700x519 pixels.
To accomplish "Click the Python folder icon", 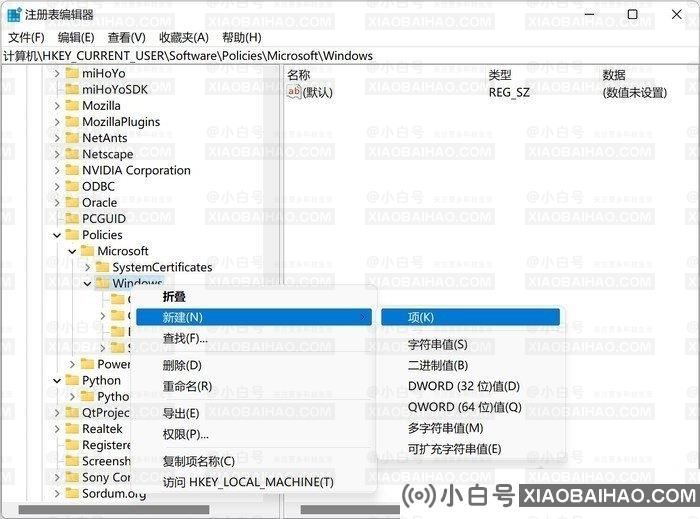I will click(72, 380).
